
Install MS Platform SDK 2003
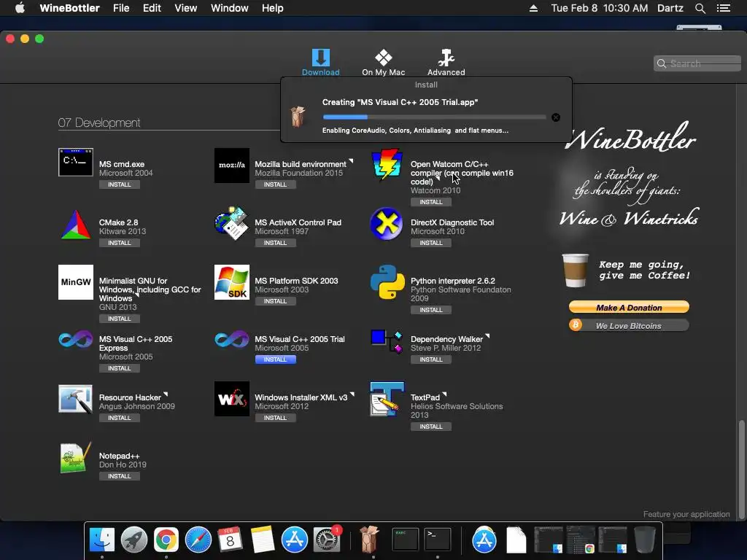(x=275, y=301)
